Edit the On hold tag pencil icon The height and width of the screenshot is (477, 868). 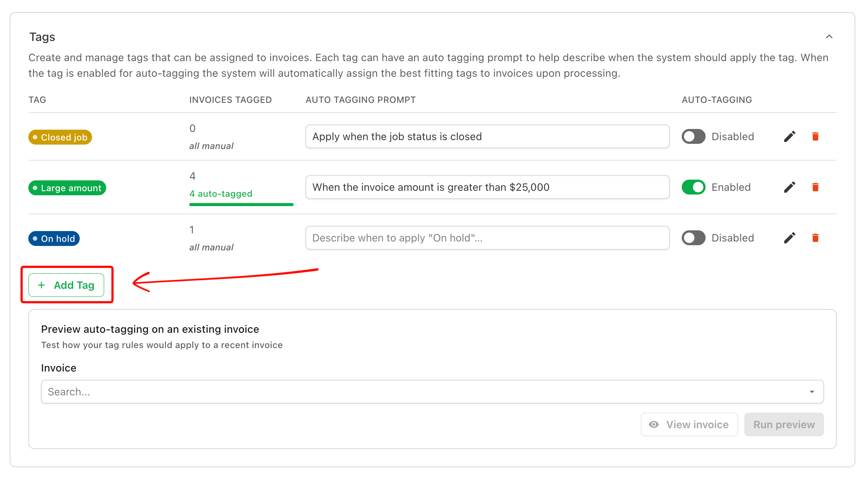[x=789, y=238]
